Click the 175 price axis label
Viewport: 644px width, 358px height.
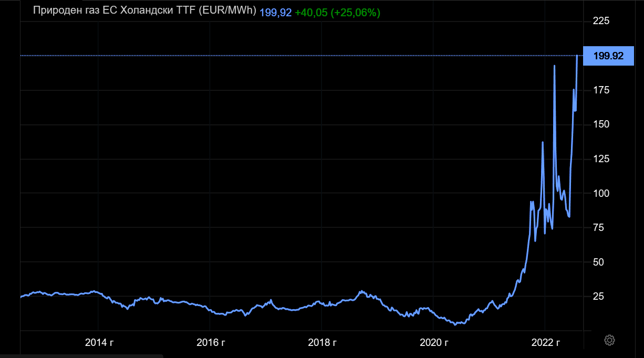pyautogui.click(x=601, y=90)
